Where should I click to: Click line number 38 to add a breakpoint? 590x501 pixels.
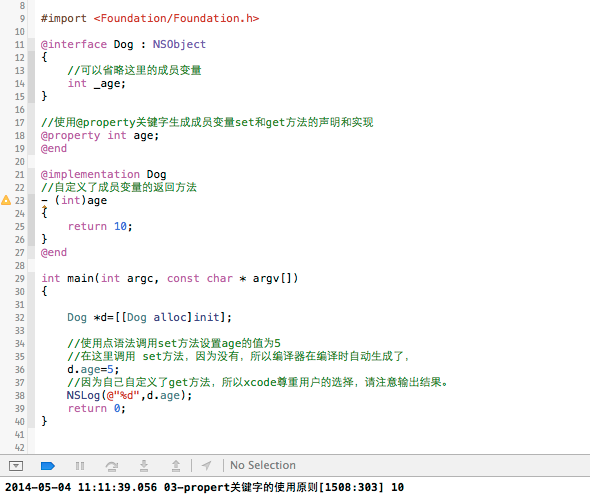[20, 396]
